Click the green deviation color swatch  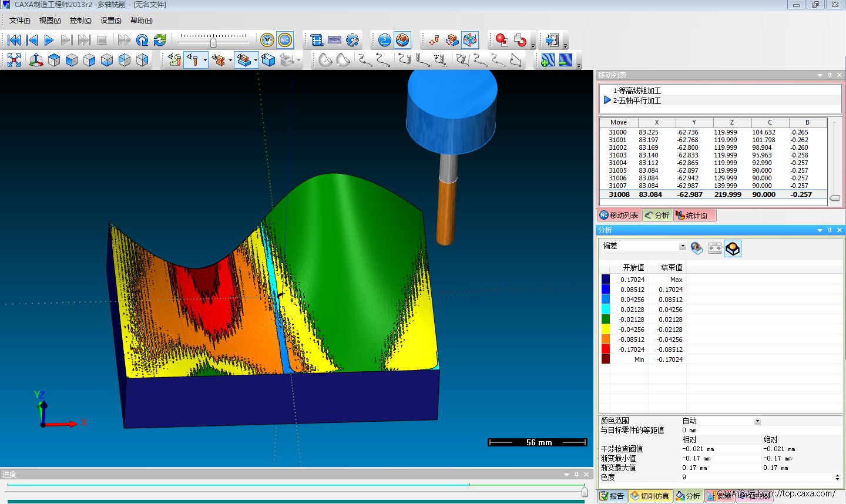[x=606, y=320]
